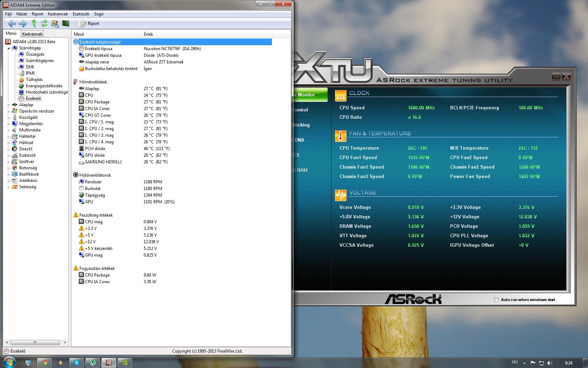Expand the Multimédia tree node
Viewport: 588px width, 368px height.
[x=9, y=130]
